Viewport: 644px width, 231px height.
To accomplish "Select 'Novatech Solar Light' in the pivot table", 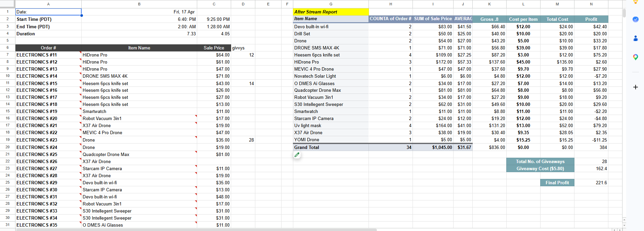I will click(x=331, y=76).
